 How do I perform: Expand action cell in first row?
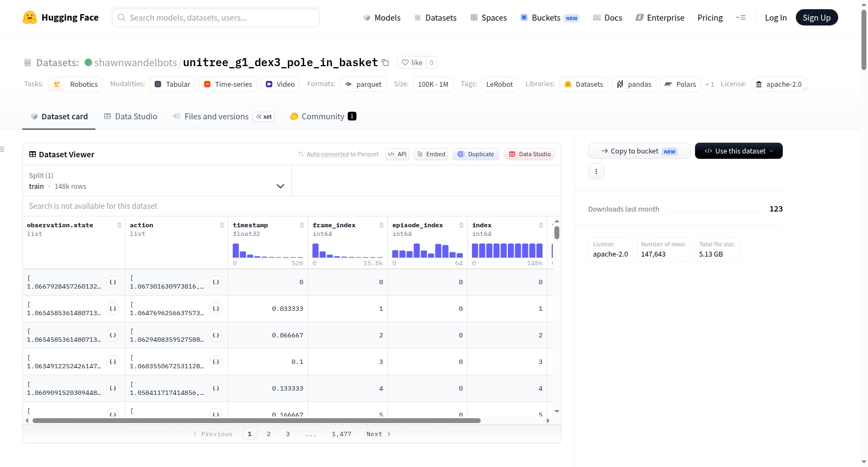click(x=216, y=282)
